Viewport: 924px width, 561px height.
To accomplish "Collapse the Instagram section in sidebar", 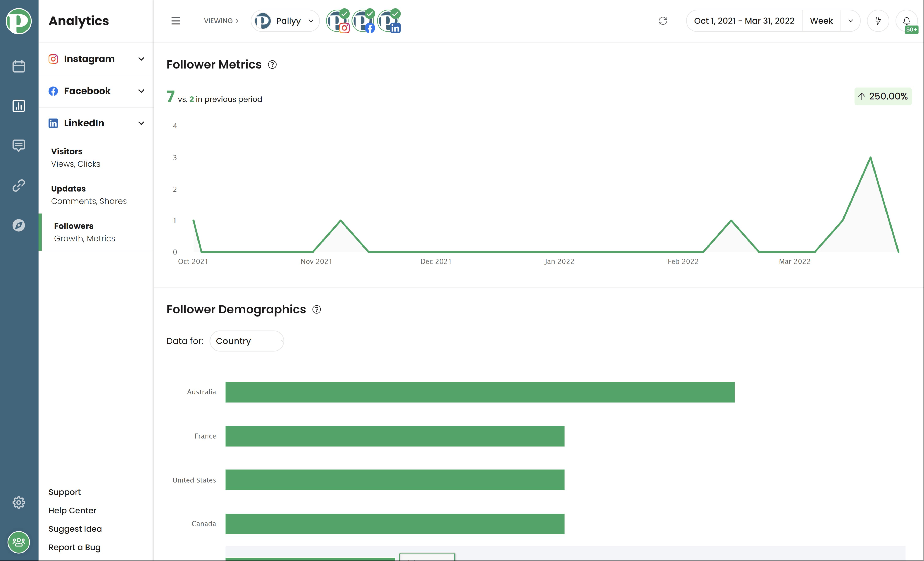I will coord(141,59).
